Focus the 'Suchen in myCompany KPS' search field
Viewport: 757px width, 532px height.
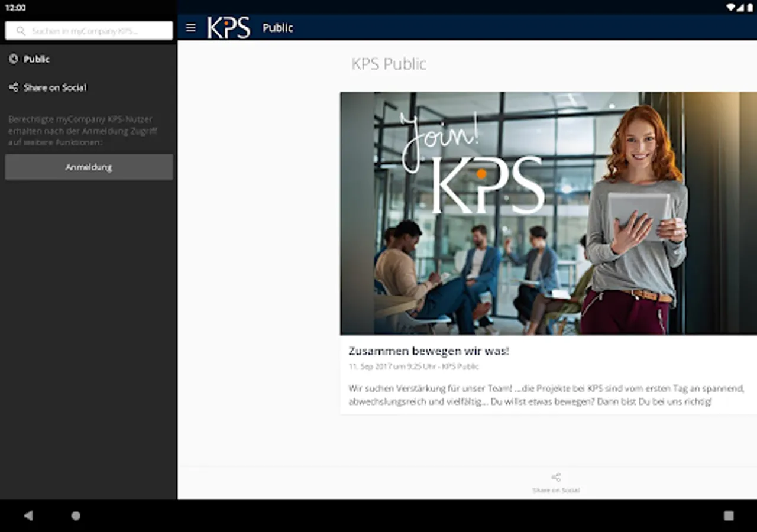(x=89, y=31)
